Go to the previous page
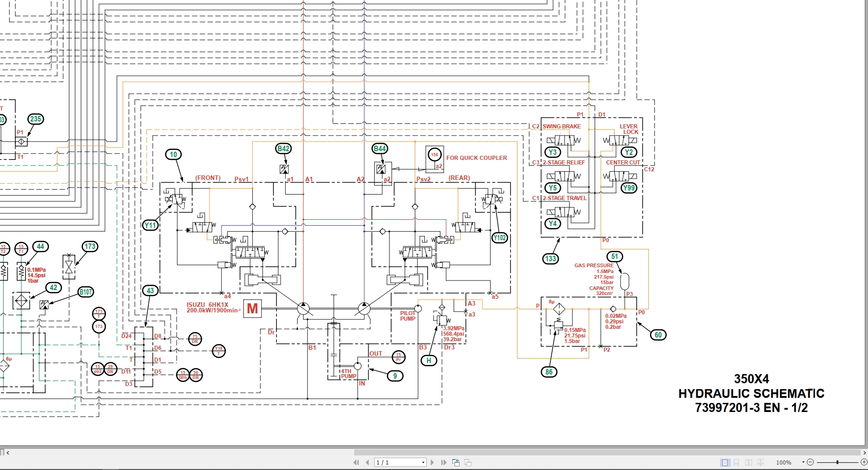Screen dimensions: 868x470 (366, 462)
